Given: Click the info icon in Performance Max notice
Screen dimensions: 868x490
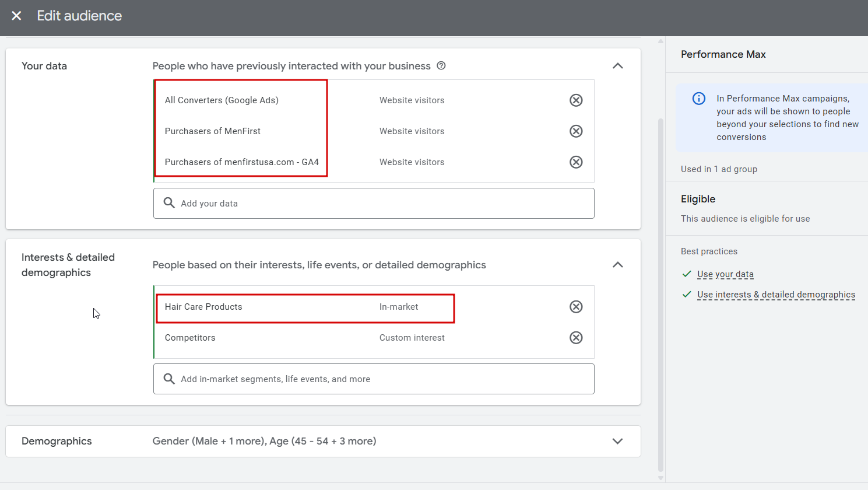Looking at the screenshot, I should 698,99.
